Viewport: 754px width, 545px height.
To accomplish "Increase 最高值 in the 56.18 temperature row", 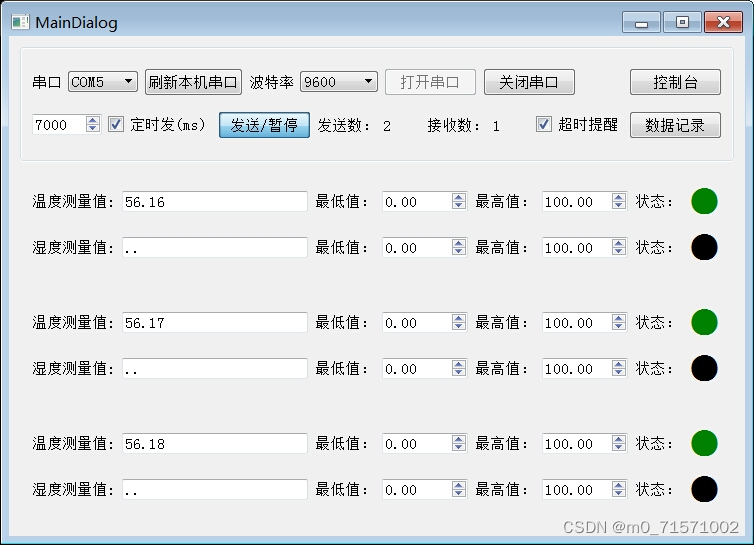I will pos(619,439).
